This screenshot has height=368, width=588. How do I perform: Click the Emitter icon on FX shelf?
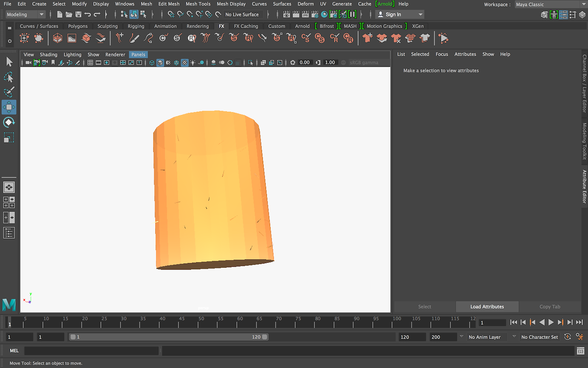[24, 38]
